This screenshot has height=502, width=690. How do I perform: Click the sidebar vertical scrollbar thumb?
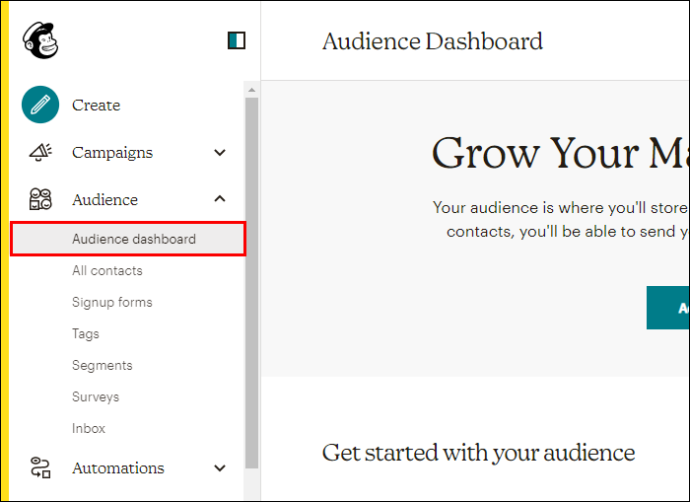click(x=252, y=283)
